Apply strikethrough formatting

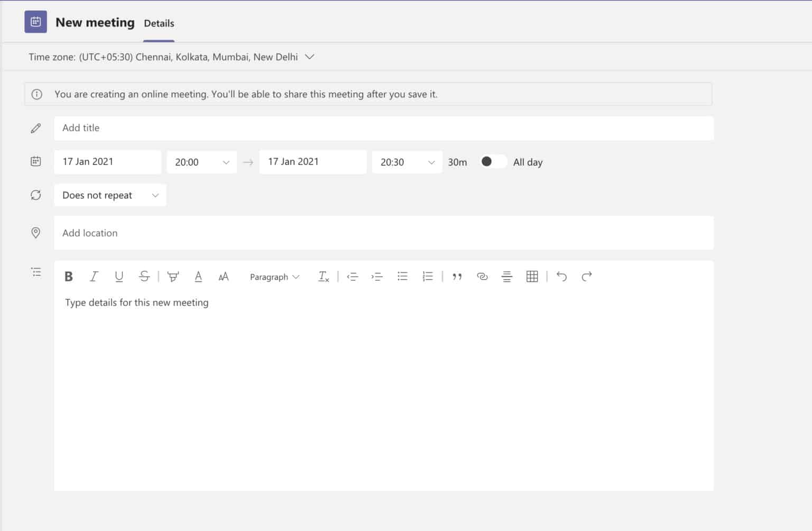pyautogui.click(x=144, y=276)
